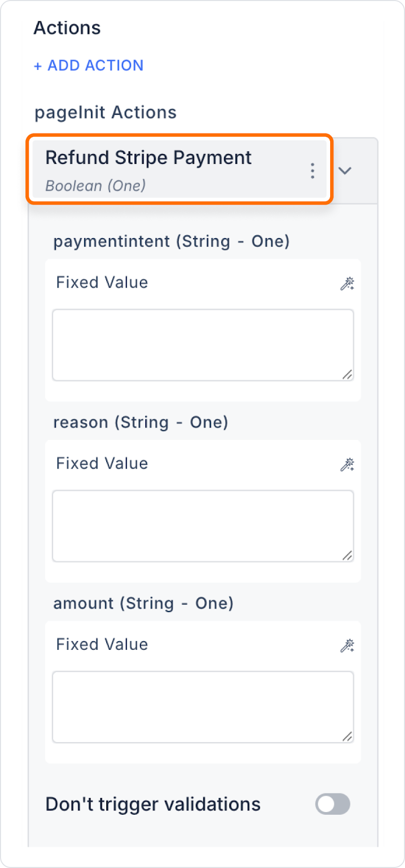Image resolution: width=405 pixels, height=868 pixels.
Task: Click the amount text area resize handle
Action: coord(348,736)
